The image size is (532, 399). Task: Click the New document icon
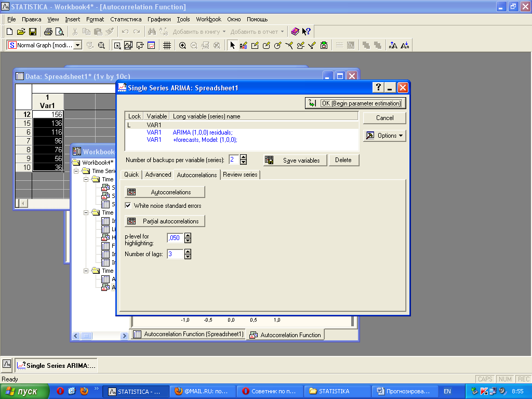9,32
